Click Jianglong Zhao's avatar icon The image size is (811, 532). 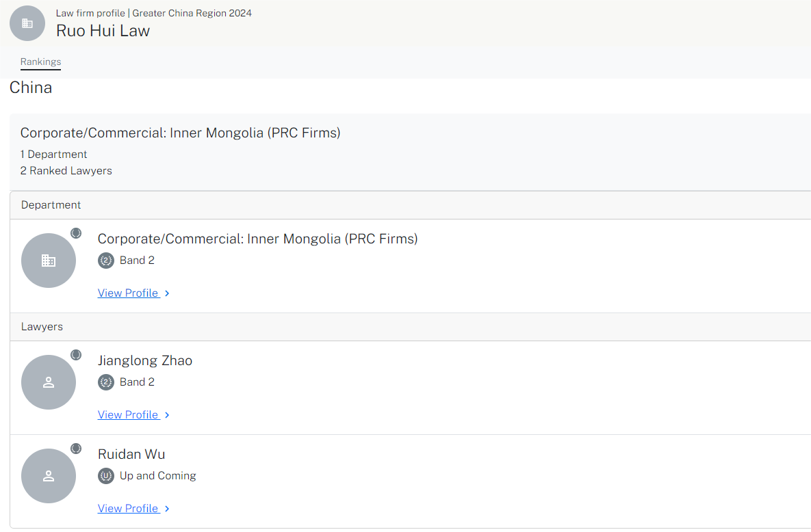pyautogui.click(x=49, y=382)
